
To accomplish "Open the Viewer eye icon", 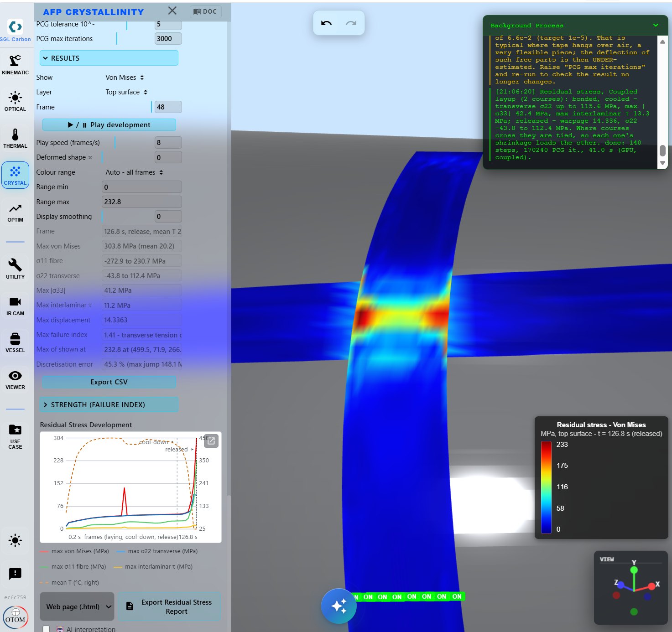I will (15, 380).
